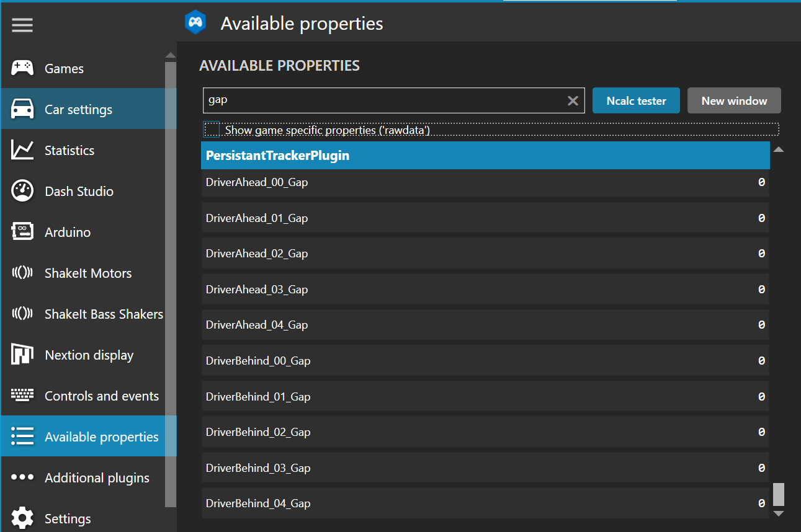This screenshot has height=532, width=801.
Task: Click the Additional plugins dots icon
Action: (22, 477)
